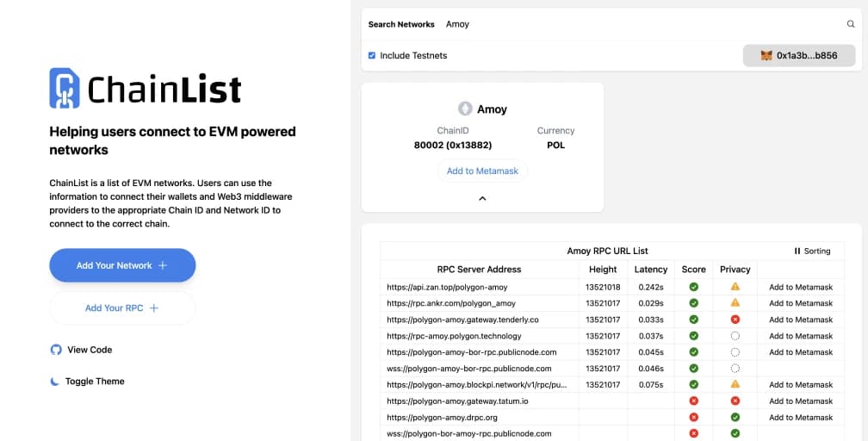Click the ChainList chain logo icon
Image resolution: width=868 pixels, height=441 pixels.
pos(65,88)
